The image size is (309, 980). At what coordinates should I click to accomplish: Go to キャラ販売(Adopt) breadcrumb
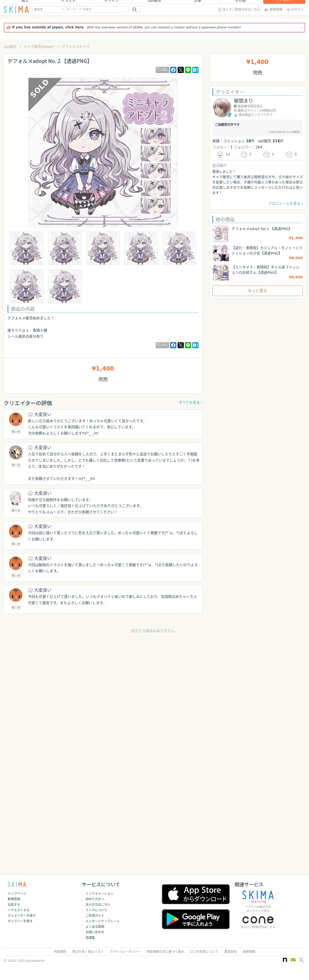coord(39,47)
